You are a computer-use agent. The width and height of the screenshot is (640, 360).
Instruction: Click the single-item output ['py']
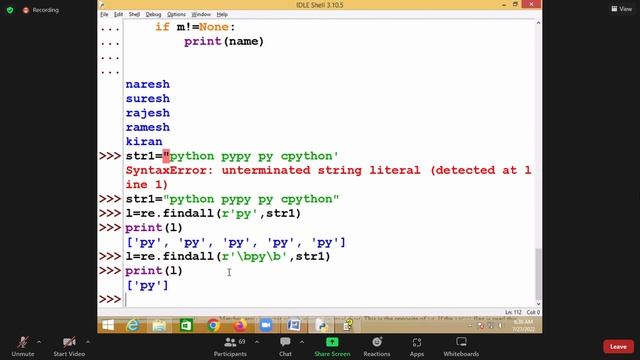click(147, 285)
